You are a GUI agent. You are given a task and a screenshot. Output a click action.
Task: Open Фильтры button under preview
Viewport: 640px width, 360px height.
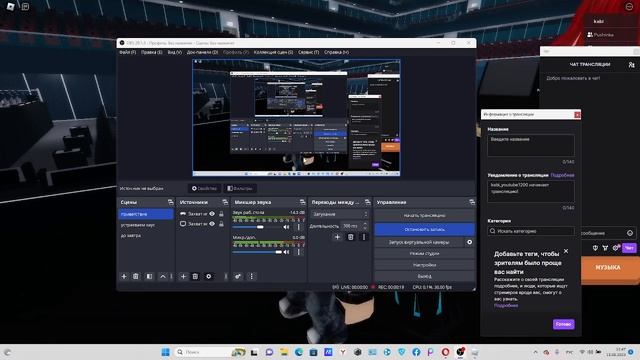(x=240, y=188)
